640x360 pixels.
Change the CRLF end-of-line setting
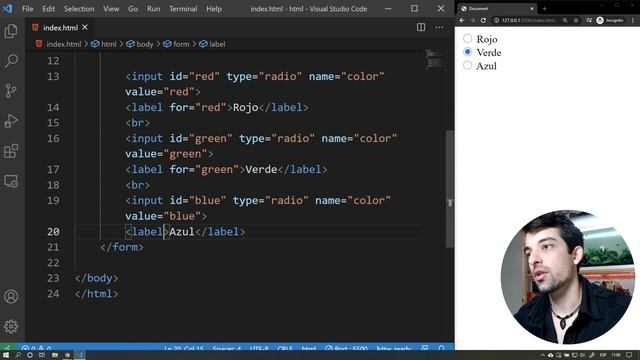[x=285, y=348]
